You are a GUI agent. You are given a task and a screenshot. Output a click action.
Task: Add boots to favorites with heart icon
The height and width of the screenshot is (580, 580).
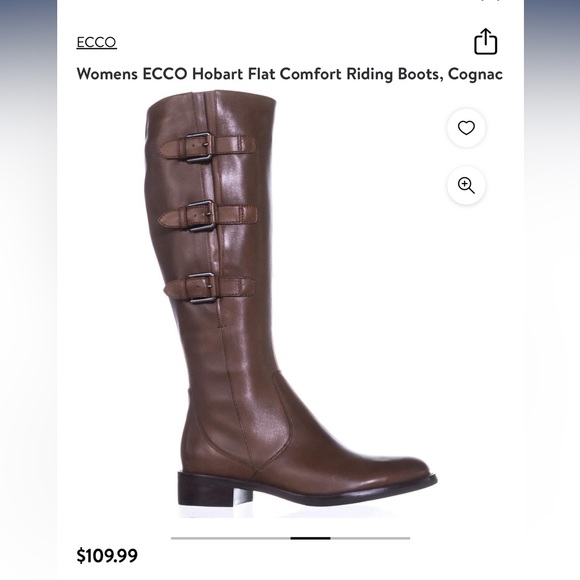click(x=466, y=128)
